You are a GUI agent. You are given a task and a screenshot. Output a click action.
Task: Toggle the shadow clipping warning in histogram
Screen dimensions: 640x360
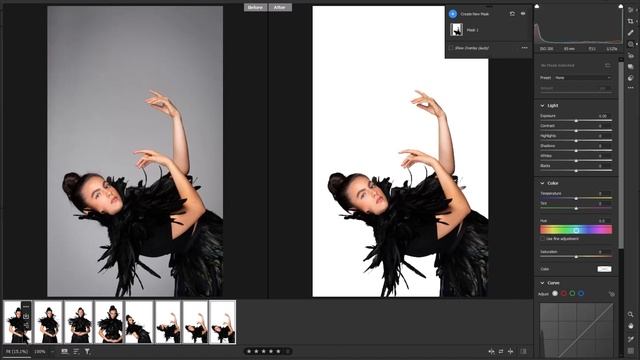click(x=537, y=6)
